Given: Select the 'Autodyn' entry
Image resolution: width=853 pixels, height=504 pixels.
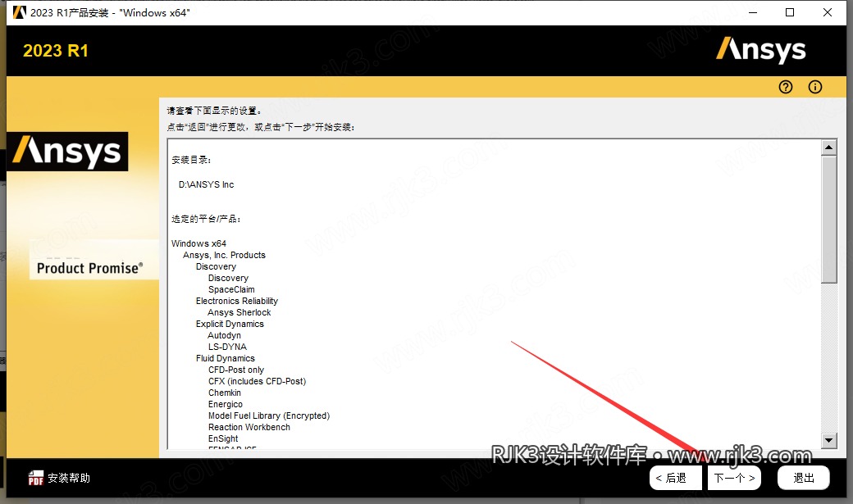Looking at the screenshot, I should (x=224, y=335).
